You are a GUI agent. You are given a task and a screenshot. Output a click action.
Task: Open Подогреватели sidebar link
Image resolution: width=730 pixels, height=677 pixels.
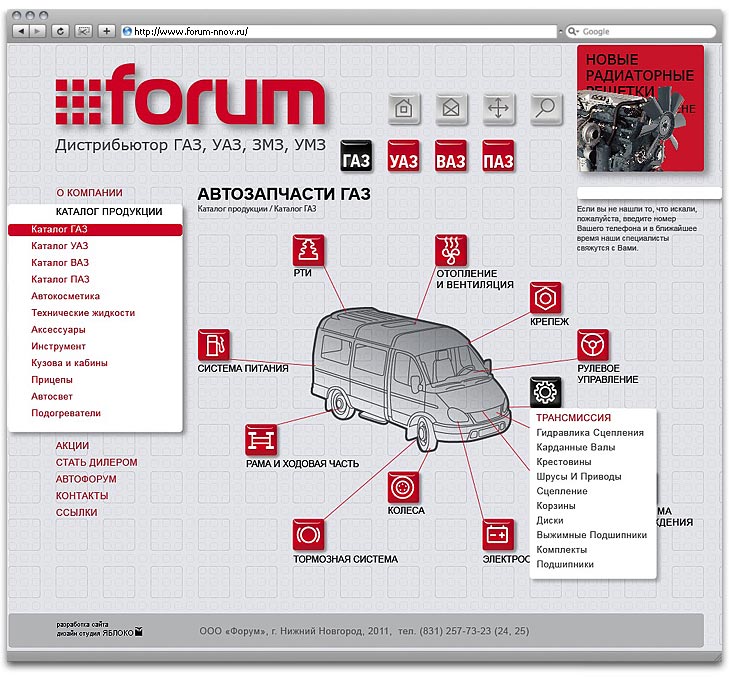tap(66, 413)
